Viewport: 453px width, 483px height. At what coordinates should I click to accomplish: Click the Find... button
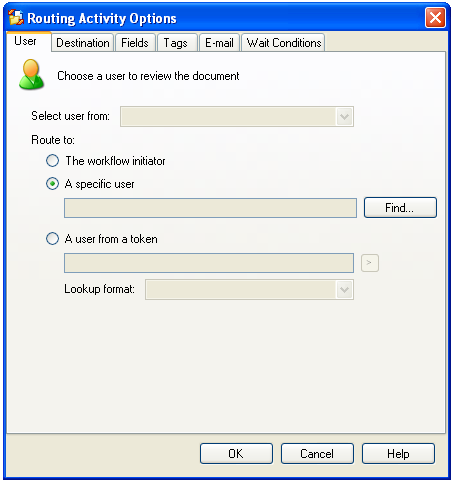point(400,208)
